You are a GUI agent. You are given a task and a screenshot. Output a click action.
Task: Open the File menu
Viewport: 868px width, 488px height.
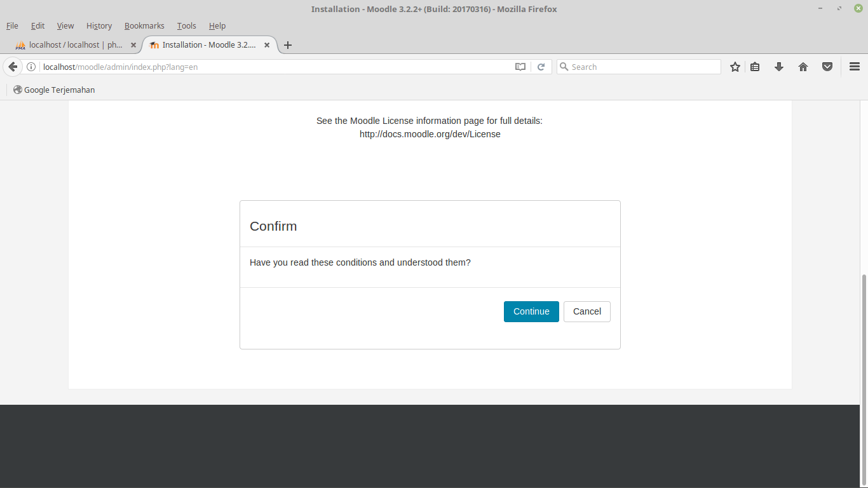pyautogui.click(x=12, y=25)
